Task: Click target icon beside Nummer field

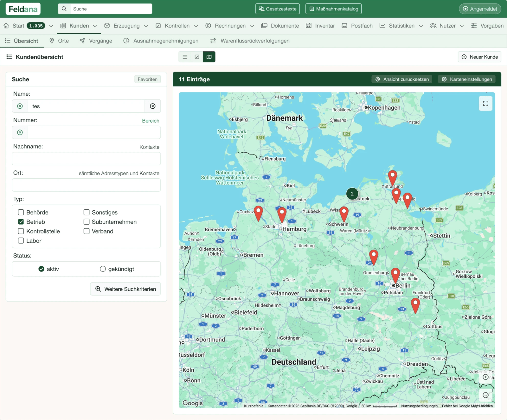Action: click(x=20, y=132)
